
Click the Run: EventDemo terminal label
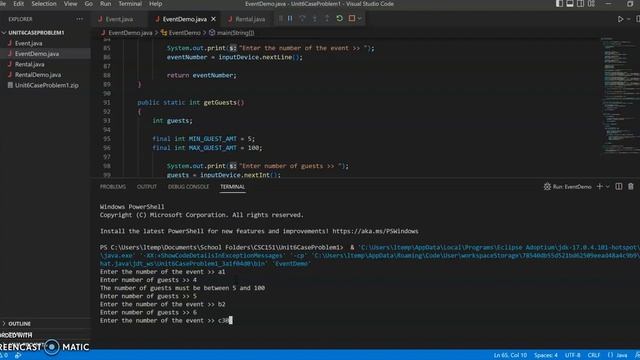click(568, 187)
